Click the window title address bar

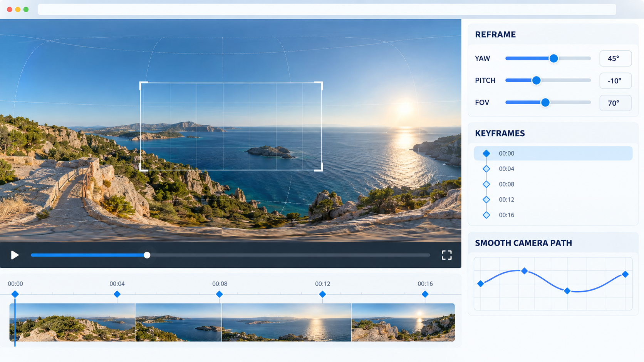pos(327,9)
